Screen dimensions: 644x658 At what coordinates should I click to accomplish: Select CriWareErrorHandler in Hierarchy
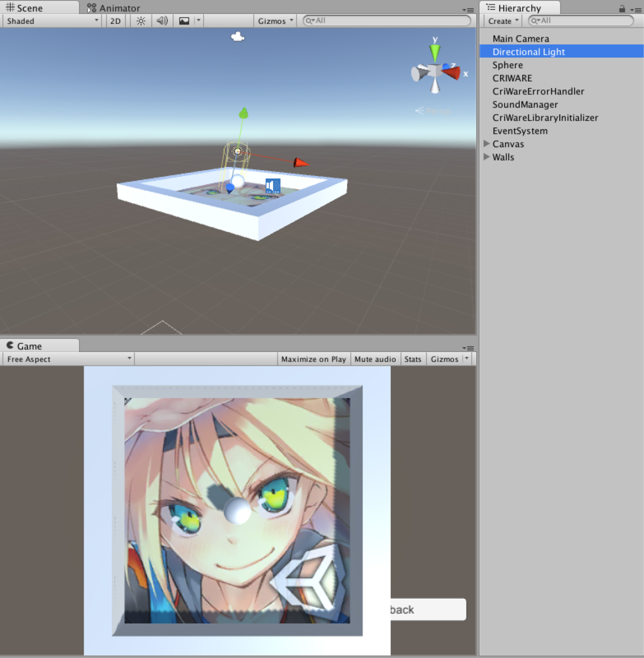(562, 91)
